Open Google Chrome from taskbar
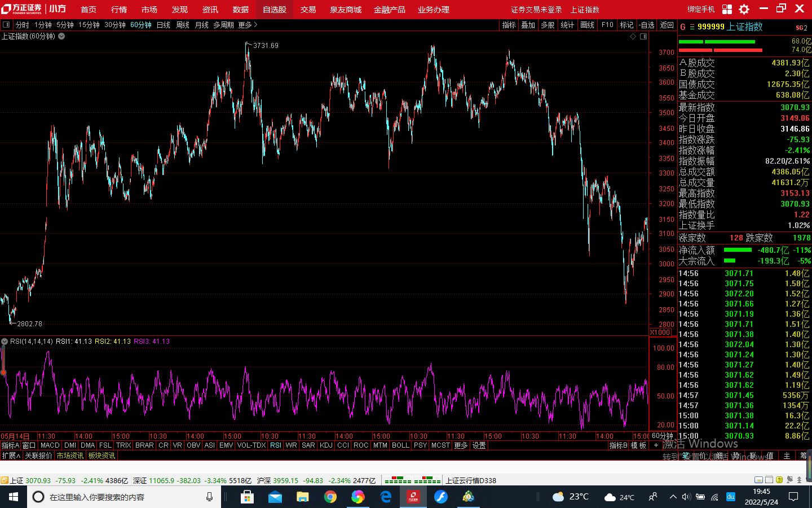This screenshot has height=508, width=812. click(x=330, y=497)
